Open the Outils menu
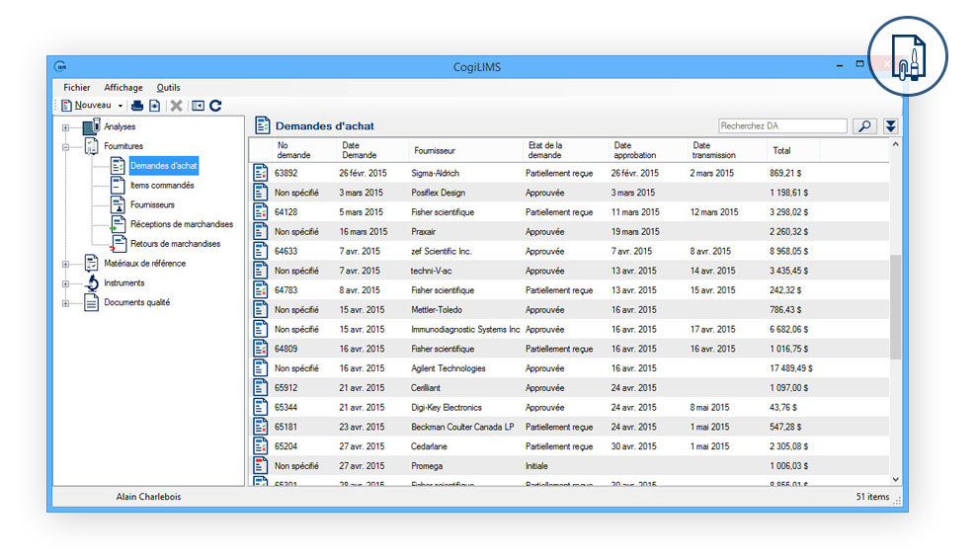The image size is (979, 560). 168,88
